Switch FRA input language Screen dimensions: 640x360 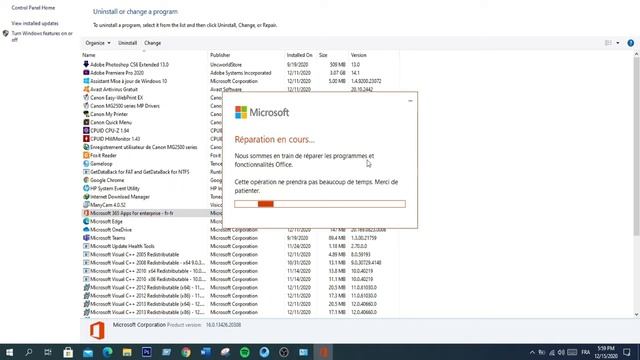click(x=586, y=352)
